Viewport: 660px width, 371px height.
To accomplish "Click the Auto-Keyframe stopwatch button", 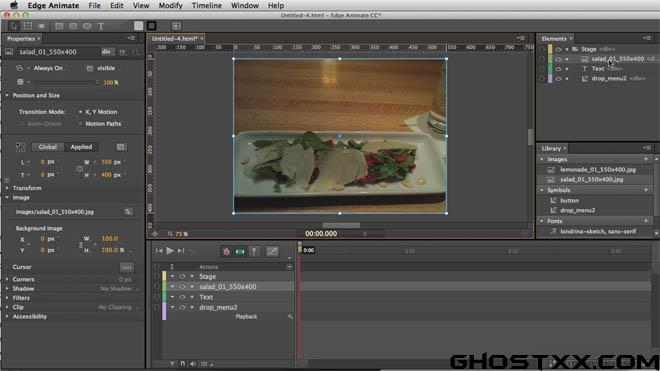I will [x=226, y=251].
